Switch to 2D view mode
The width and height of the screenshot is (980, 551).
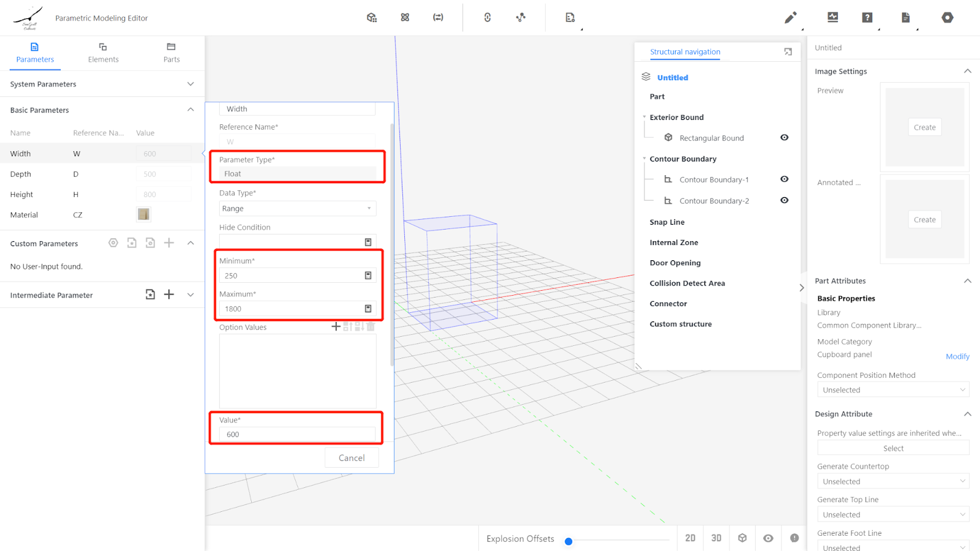click(x=690, y=538)
